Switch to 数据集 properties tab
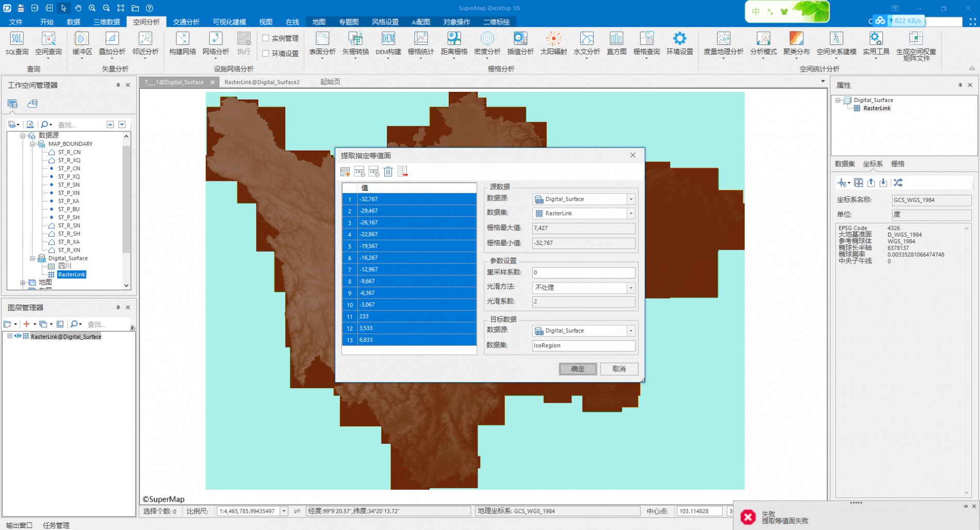The width and height of the screenshot is (980, 530). (x=845, y=164)
